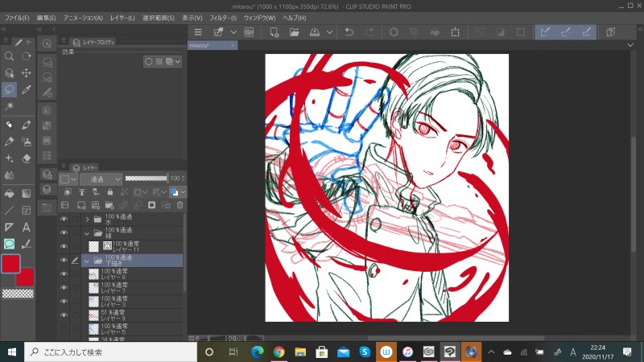The height and width of the screenshot is (362, 644).
Task: Select the Balloon speech bubble tool
Action: point(9,244)
